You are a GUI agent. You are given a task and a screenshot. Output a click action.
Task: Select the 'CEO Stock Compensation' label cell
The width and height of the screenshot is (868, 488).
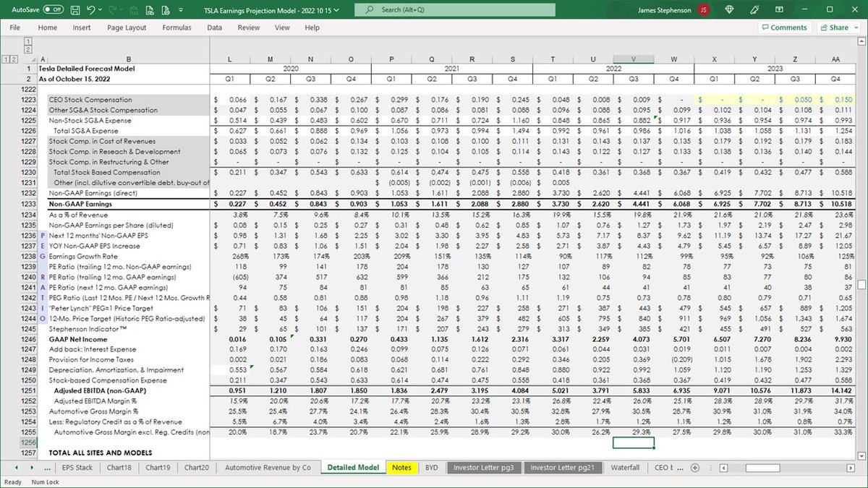[129, 100]
